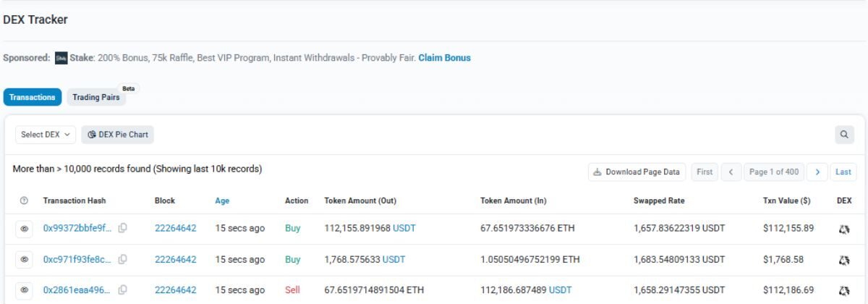Go to previous page with left chevron
The image size is (868, 304).
tap(731, 172)
